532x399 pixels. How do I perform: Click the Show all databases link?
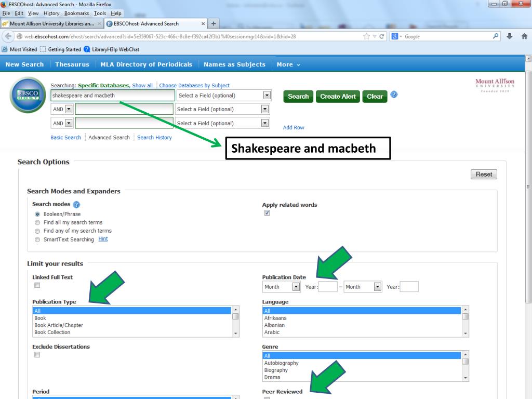142,86
